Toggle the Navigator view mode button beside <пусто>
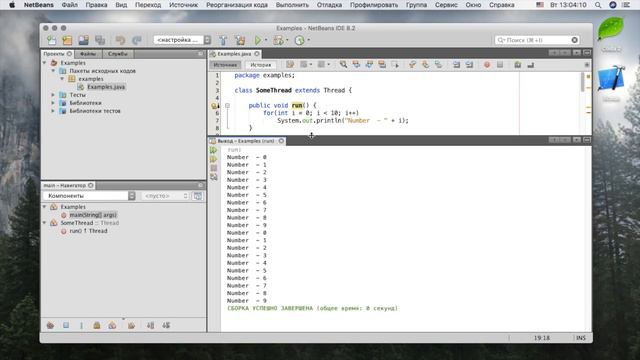This screenshot has width=640, height=360. click(x=198, y=196)
